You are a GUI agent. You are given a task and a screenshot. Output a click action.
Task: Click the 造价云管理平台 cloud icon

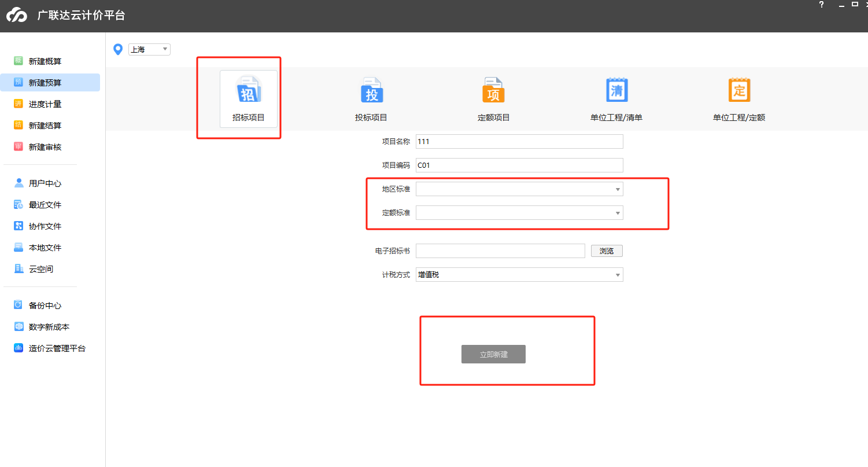point(19,348)
